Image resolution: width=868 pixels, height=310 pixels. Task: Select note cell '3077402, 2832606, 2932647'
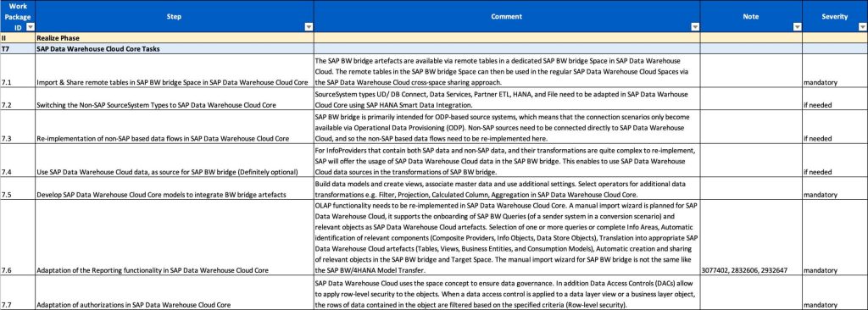tap(751, 238)
